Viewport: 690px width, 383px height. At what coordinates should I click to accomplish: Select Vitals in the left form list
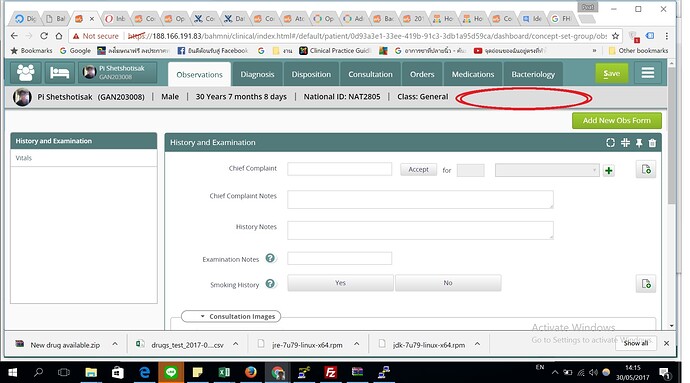[84, 158]
